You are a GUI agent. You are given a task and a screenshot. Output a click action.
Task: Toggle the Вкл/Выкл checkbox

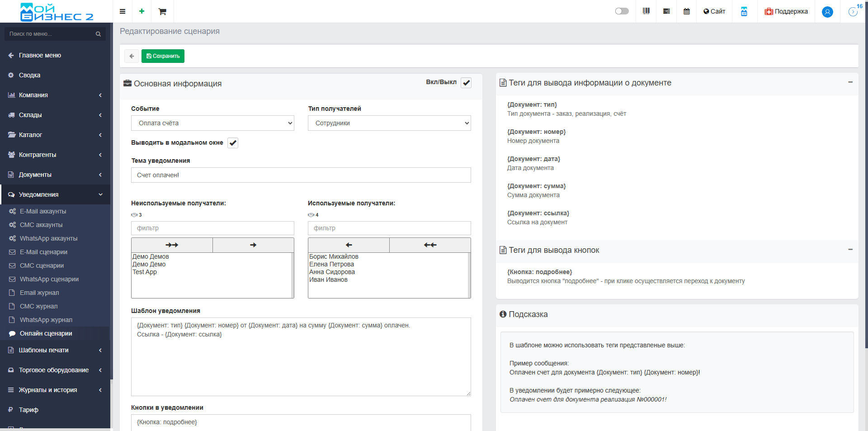pos(466,83)
